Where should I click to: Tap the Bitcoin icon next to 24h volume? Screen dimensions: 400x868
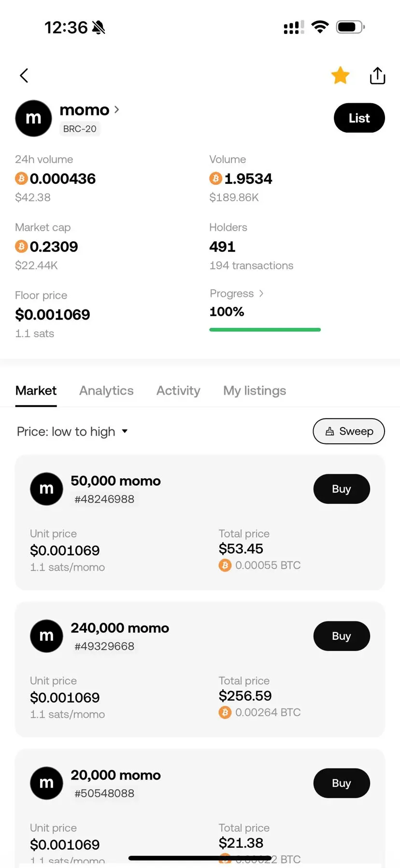click(21, 178)
